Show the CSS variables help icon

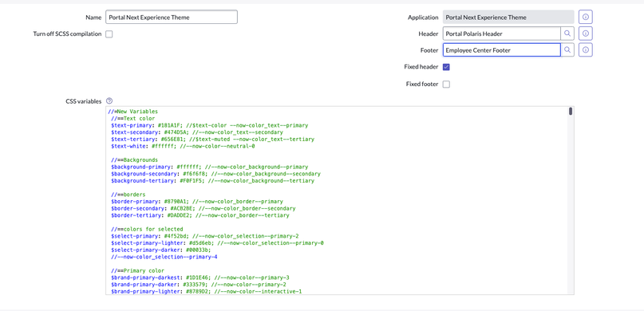coord(109,101)
